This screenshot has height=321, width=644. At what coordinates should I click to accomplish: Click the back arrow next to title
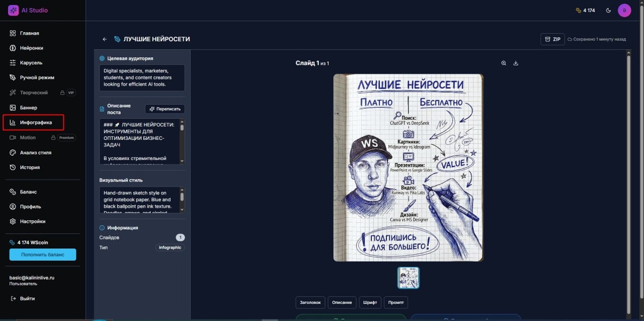[105, 39]
